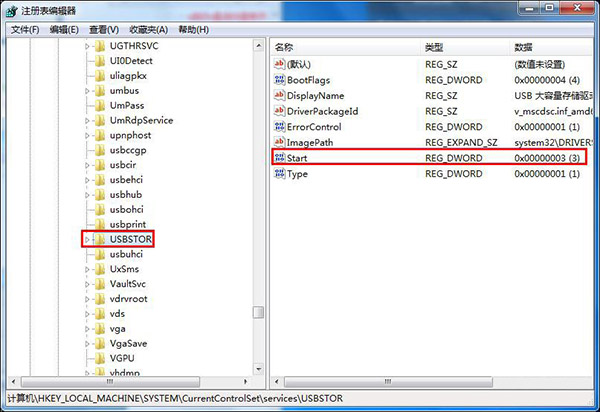Click the USBSTOR folder icon

tap(100, 240)
